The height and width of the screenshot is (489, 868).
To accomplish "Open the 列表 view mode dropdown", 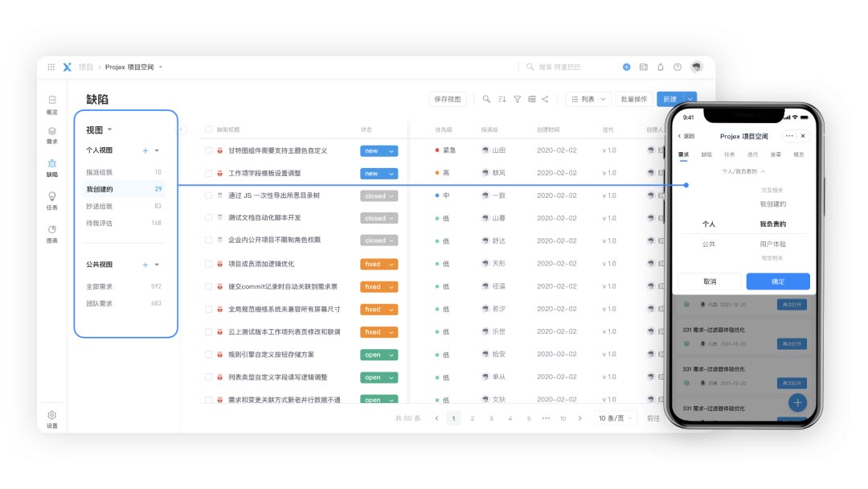I will point(588,99).
